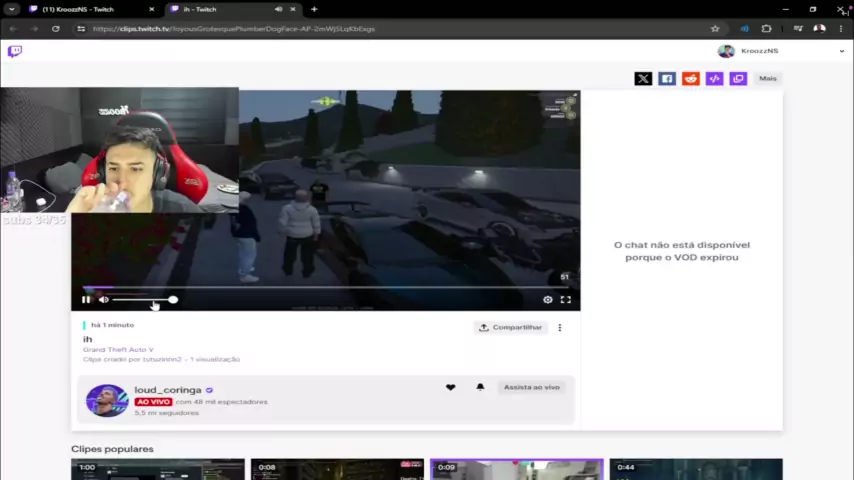854x480 pixels.
Task: Enter fullscreen mode on the clip
Action: (x=566, y=300)
